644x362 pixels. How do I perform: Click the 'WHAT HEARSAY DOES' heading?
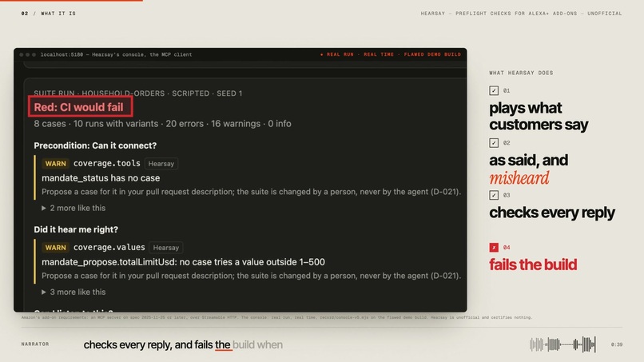[521, 73]
